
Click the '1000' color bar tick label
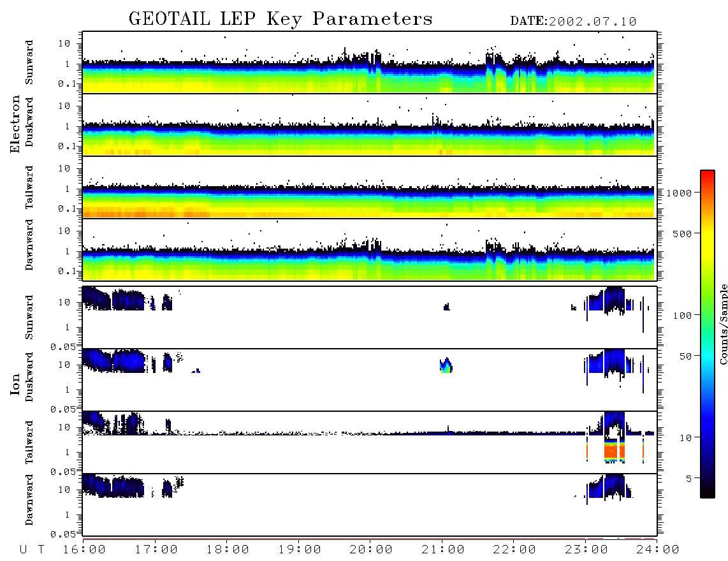(x=679, y=193)
